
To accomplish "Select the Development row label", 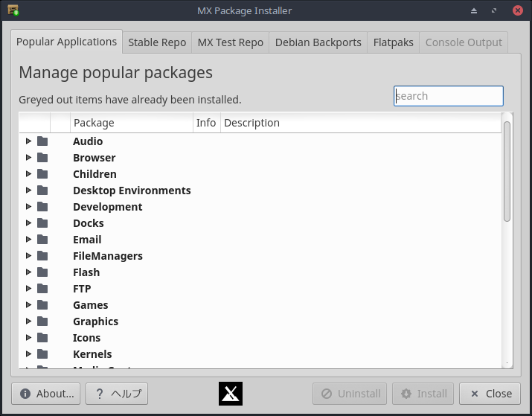I will [x=108, y=207].
